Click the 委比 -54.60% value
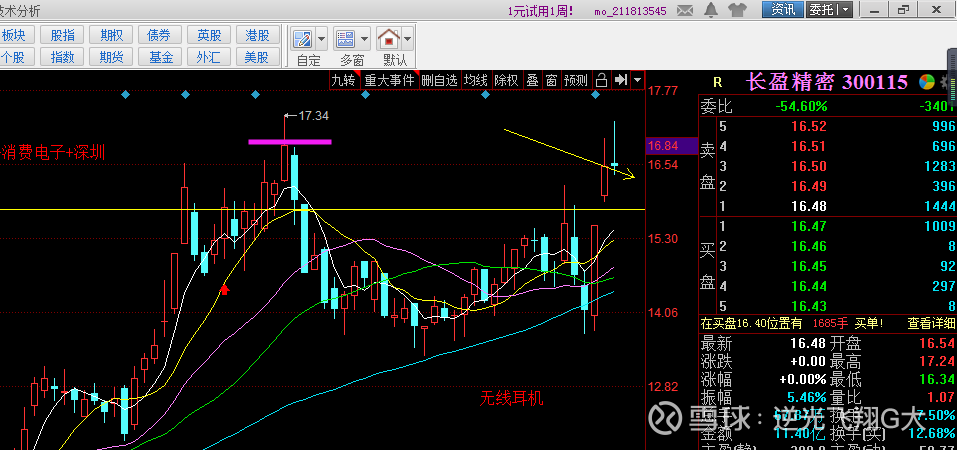957x450 pixels. (801, 106)
